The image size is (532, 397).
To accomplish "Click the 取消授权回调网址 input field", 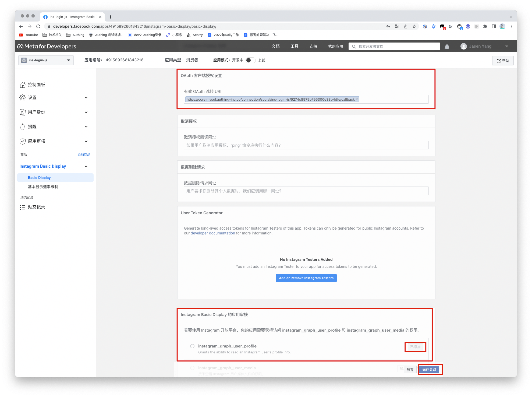I will point(306,145).
